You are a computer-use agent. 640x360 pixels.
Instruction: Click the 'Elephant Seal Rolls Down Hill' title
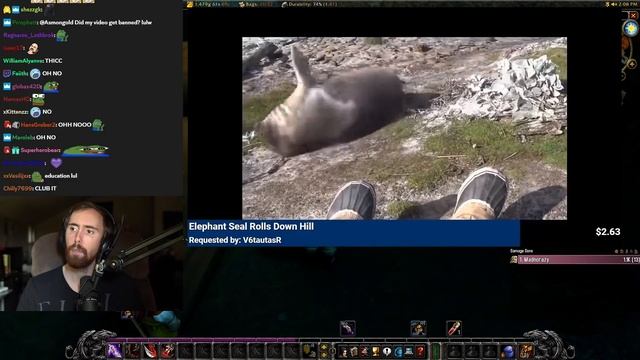pyautogui.click(x=251, y=226)
